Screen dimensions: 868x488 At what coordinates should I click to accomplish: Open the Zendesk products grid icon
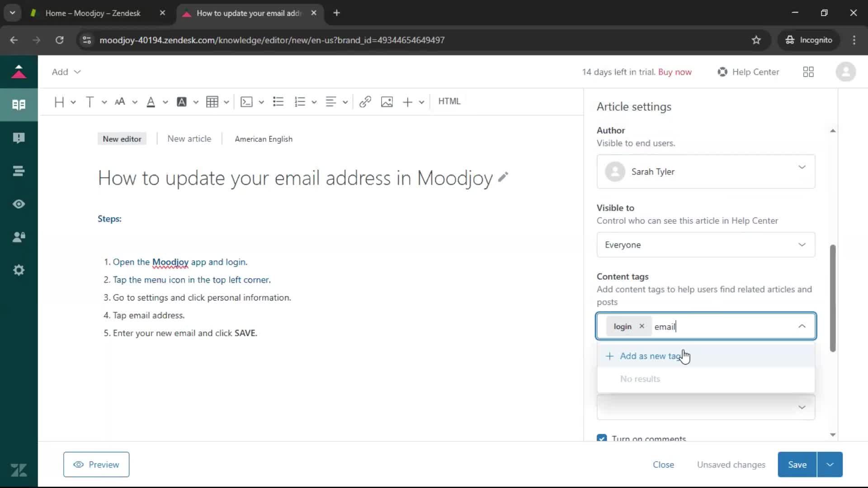point(808,72)
